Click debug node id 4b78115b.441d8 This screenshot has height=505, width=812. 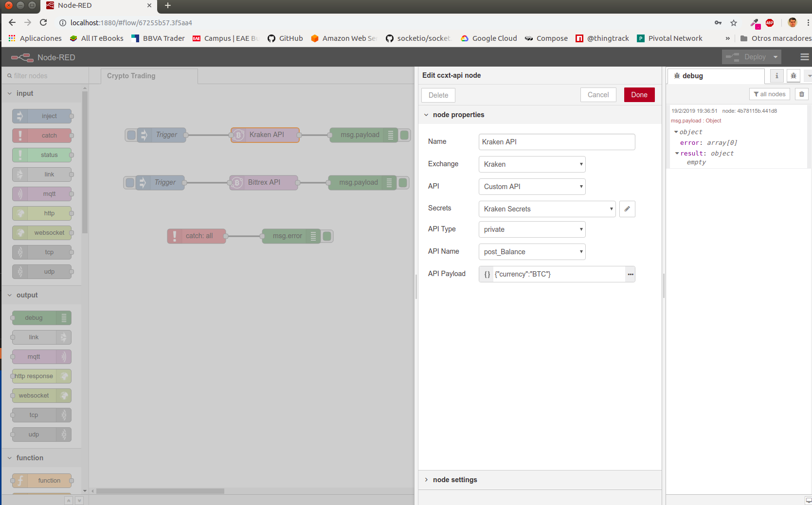[x=749, y=111]
